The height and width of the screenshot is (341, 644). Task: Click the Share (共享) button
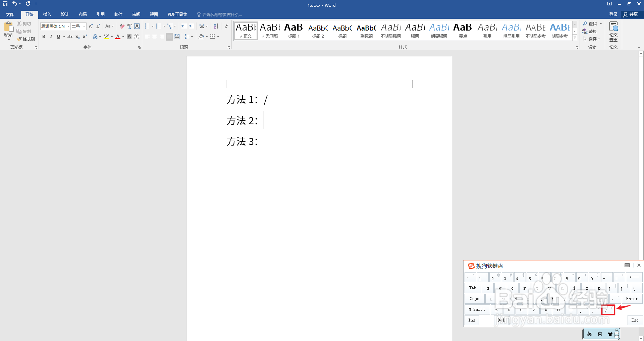point(631,14)
